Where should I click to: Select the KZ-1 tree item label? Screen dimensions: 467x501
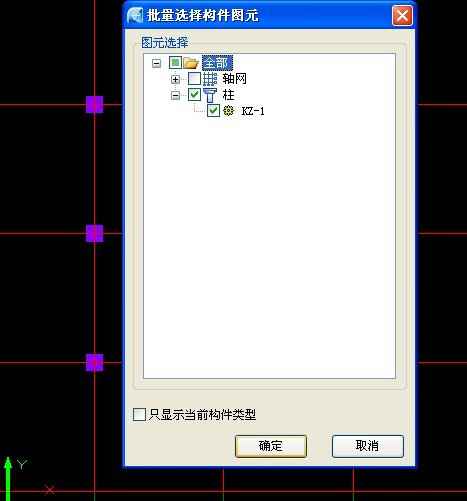253,111
